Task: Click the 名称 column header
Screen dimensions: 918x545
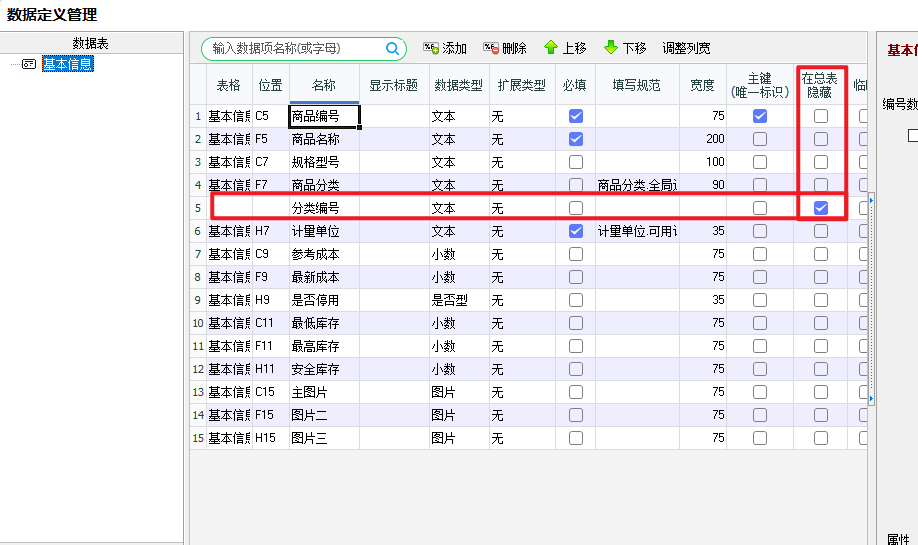Action: pyautogui.click(x=324, y=85)
